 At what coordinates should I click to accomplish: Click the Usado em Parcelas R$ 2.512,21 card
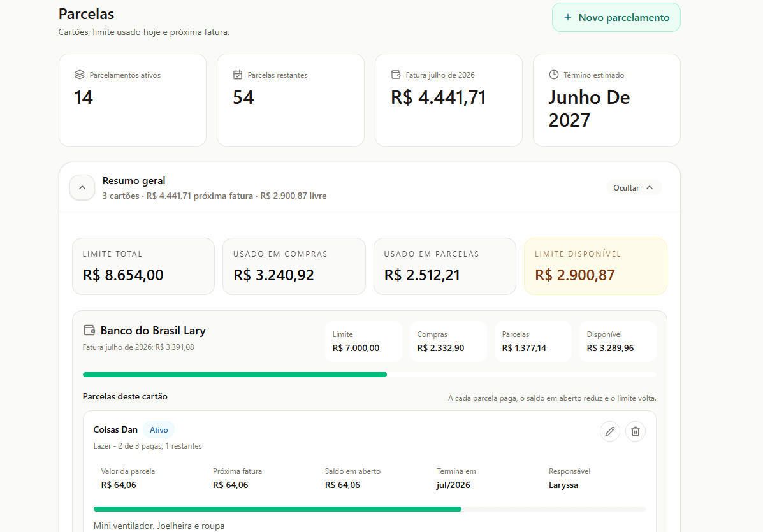(445, 266)
